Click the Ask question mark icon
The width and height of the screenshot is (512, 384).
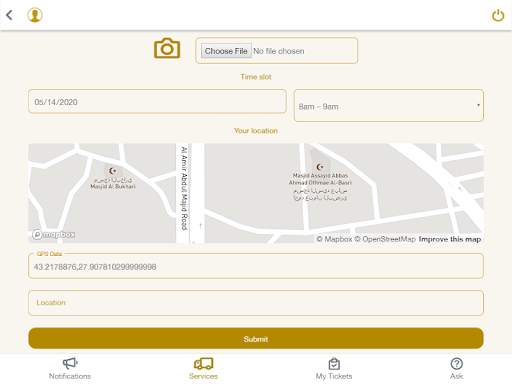(x=456, y=364)
